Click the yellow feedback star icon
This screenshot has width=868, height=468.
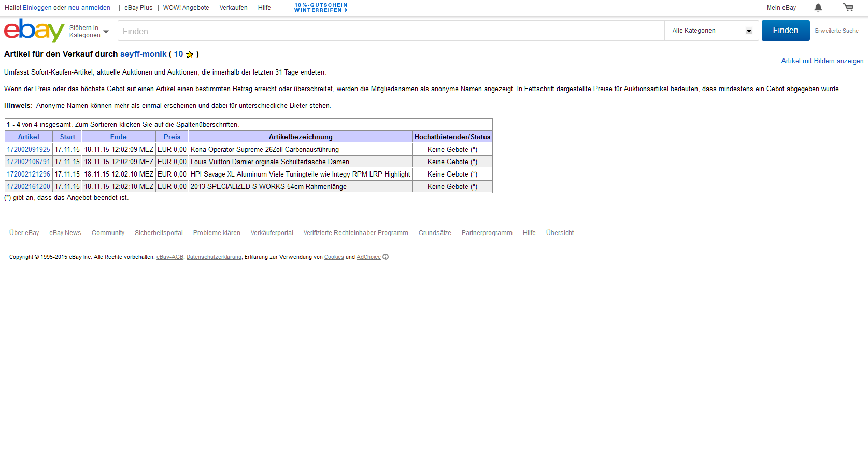click(x=190, y=55)
